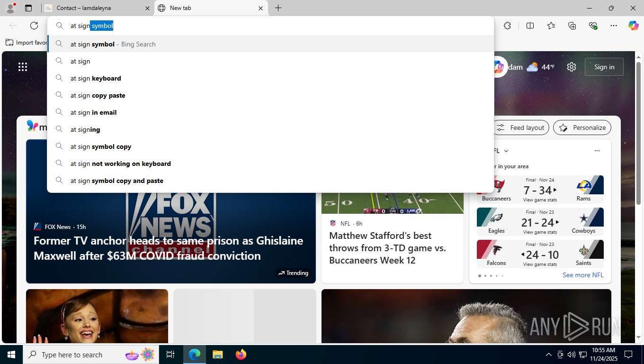Open the Buccaneers team logo

point(497,186)
